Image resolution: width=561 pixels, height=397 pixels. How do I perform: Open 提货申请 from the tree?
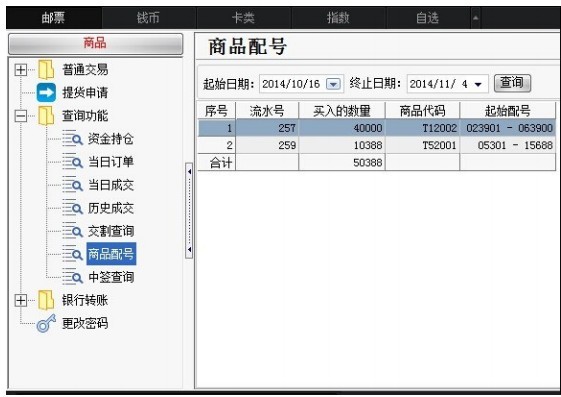[x=85, y=93]
